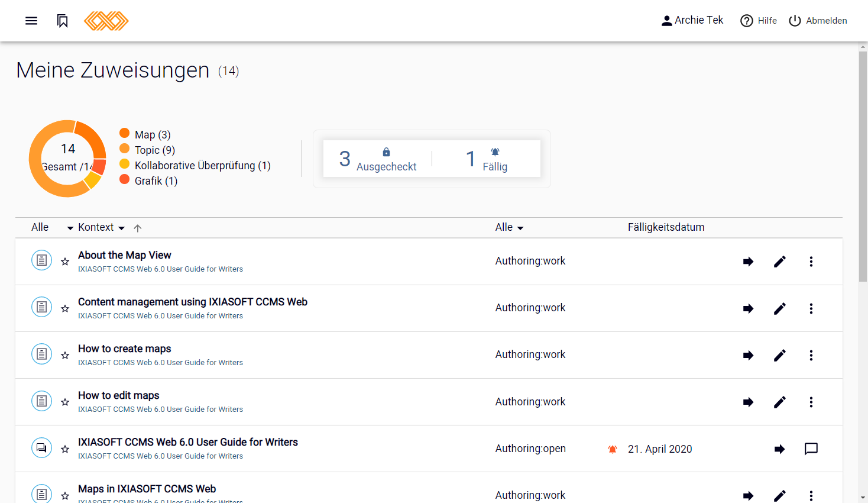Open the hamburger main menu

pyautogui.click(x=31, y=21)
